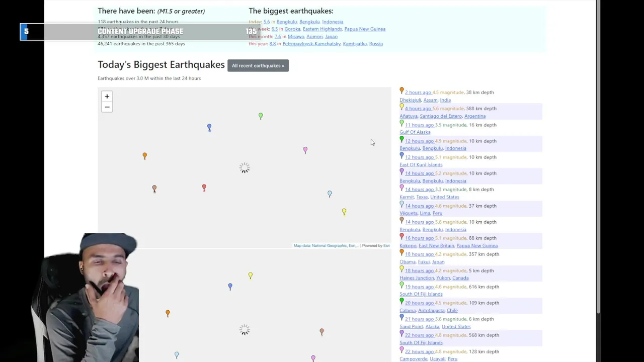Follow the Obama link

point(408,262)
